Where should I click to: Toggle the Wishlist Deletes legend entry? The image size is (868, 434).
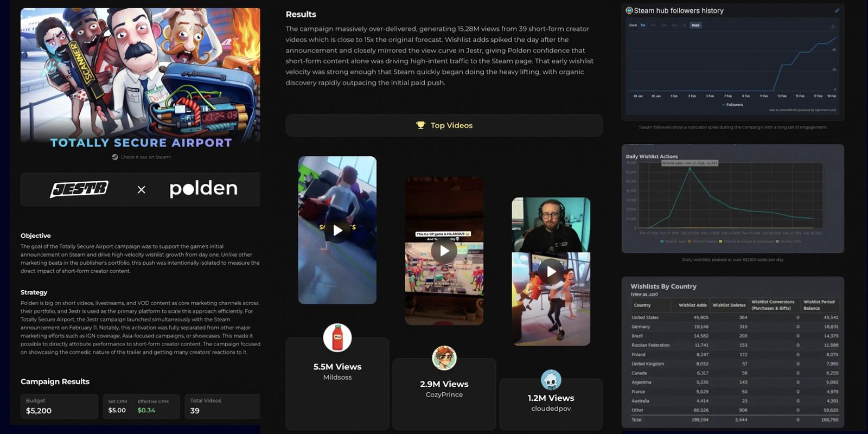click(x=703, y=241)
